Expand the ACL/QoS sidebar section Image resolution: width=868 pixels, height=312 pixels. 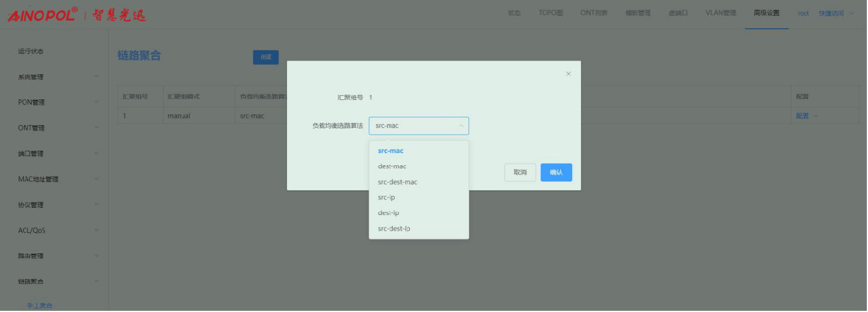tap(57, 231)
